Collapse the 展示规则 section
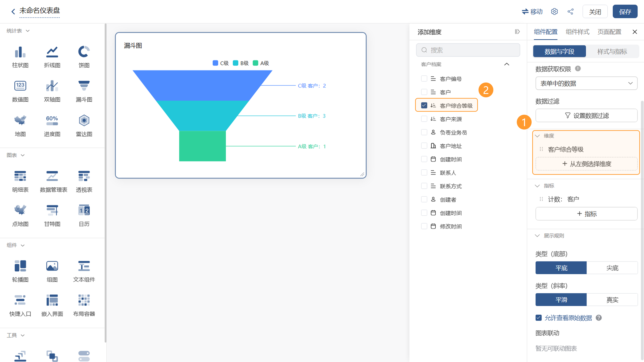This screenshot has height=362, width=644. (537, 236)
